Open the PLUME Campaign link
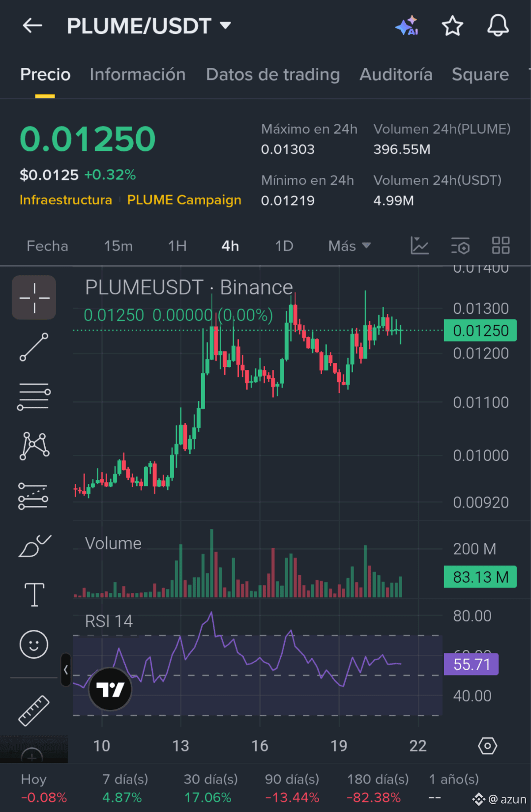Screen dimensions: 531x812 coord(184,200)
